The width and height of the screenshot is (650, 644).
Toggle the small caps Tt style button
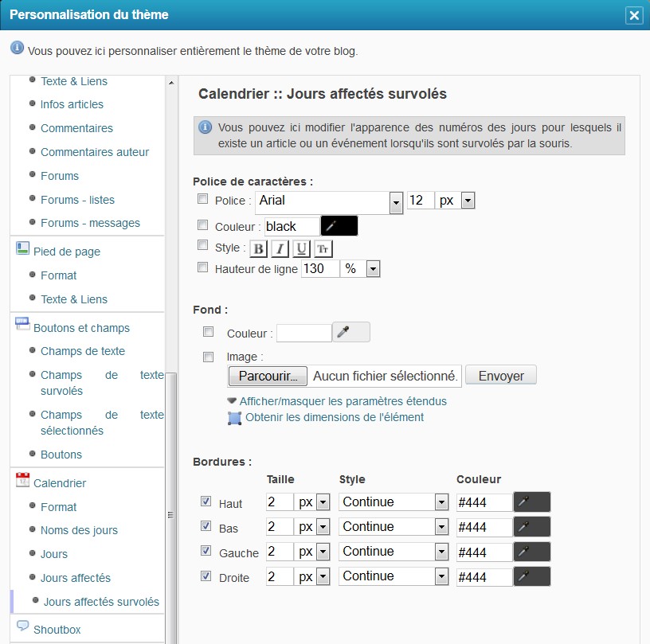click(x=323, y=249)
